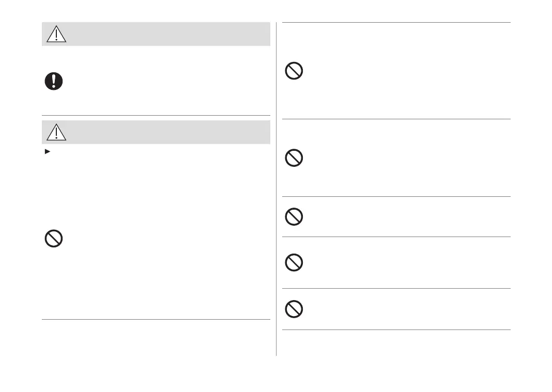
Task: Click the prohibition symbol in the left column
Action: coord(53,238)
